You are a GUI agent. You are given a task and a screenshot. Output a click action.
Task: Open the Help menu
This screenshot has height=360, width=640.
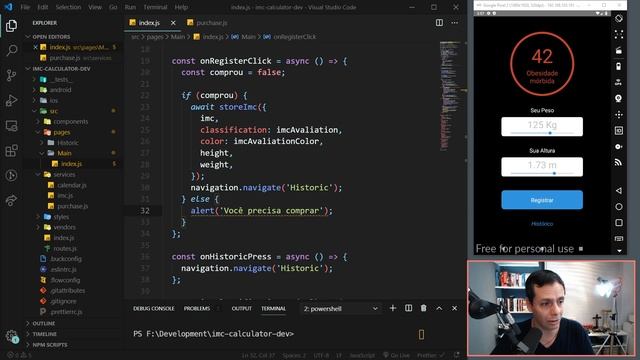point(181,7)
